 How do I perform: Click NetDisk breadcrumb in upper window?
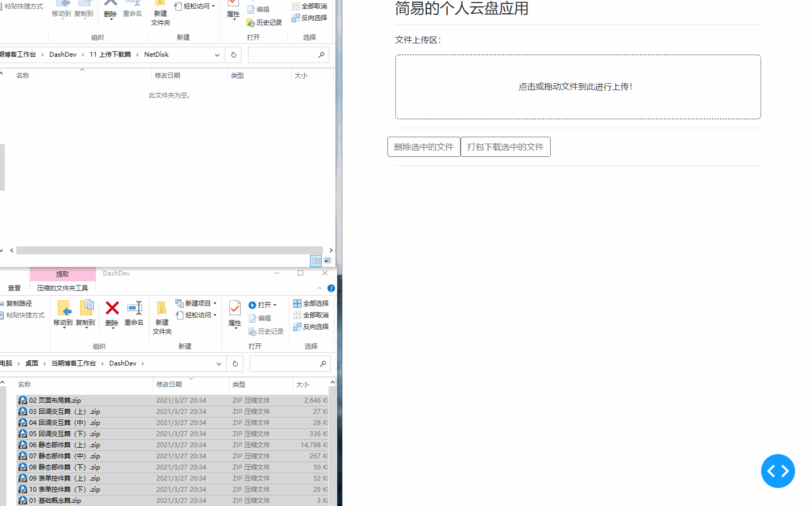156,55
